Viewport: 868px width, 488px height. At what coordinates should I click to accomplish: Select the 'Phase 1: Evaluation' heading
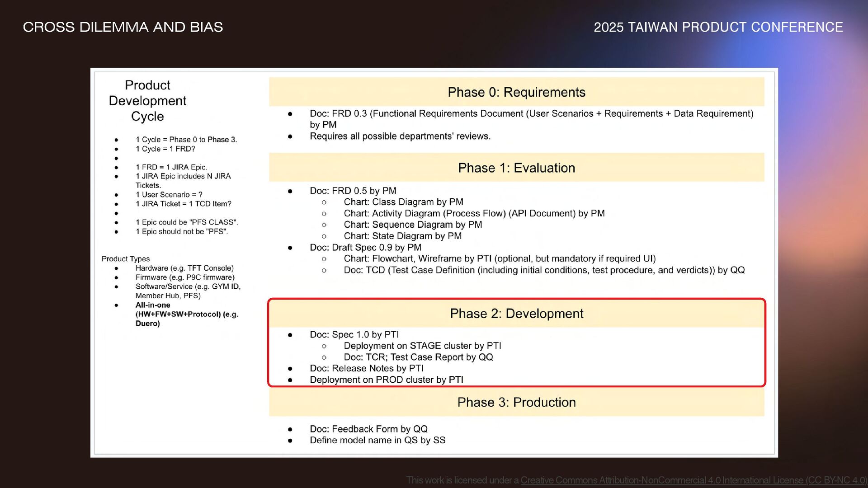point(516,168)
